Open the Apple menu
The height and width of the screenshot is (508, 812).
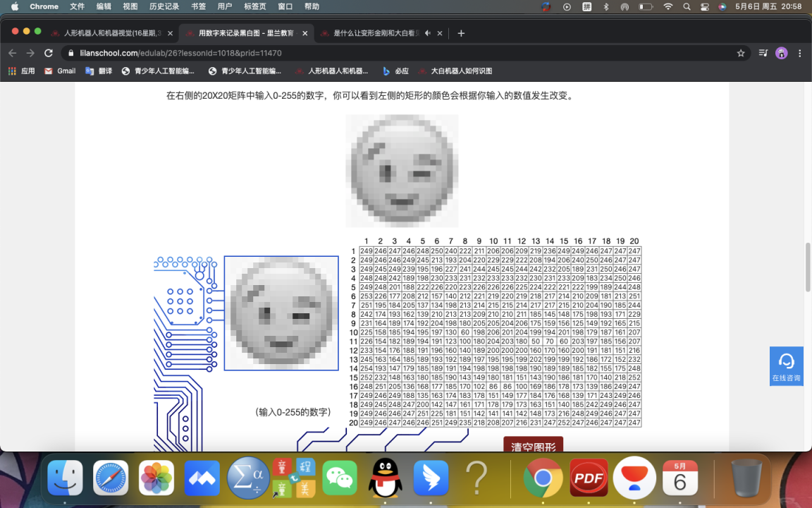click(x=15, y=7)
